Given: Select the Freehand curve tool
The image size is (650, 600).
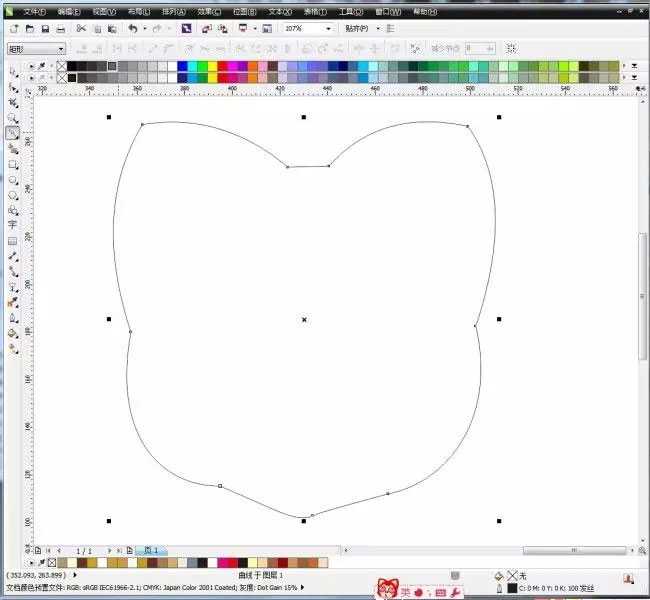Looking at the screenshot, I should coord(13,133).
